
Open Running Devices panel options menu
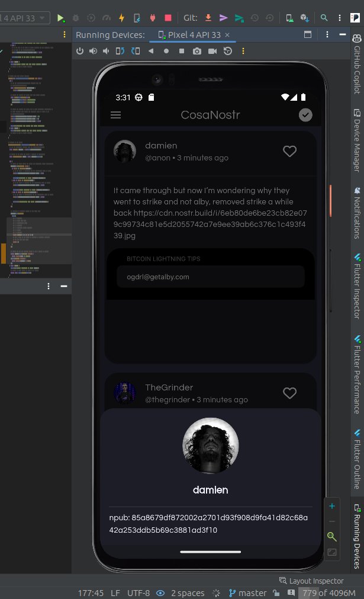(x=327, y=35)
